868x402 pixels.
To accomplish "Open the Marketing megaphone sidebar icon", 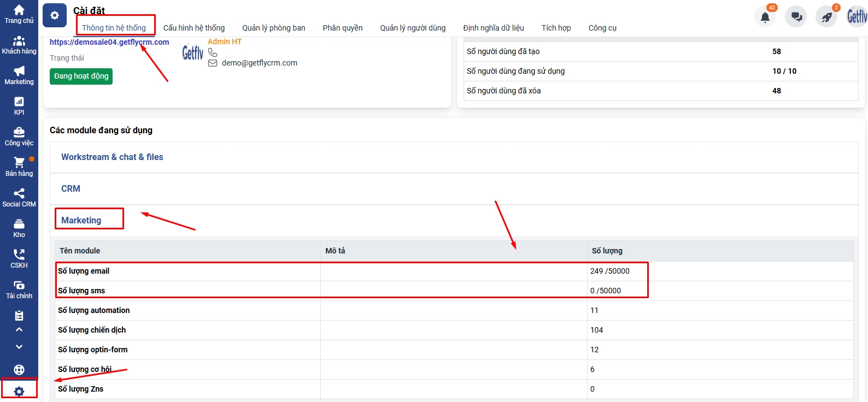I will (19, 72).
